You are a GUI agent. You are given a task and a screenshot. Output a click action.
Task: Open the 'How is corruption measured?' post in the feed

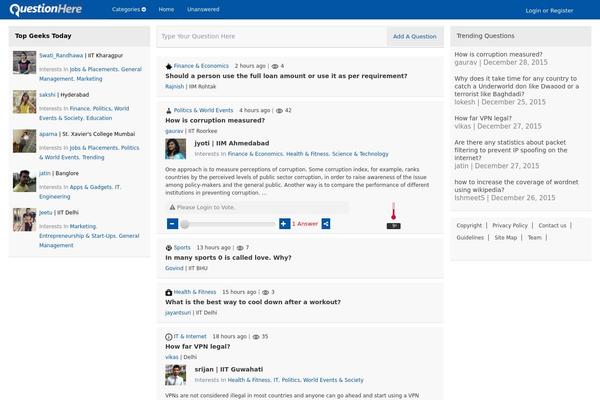215,120
